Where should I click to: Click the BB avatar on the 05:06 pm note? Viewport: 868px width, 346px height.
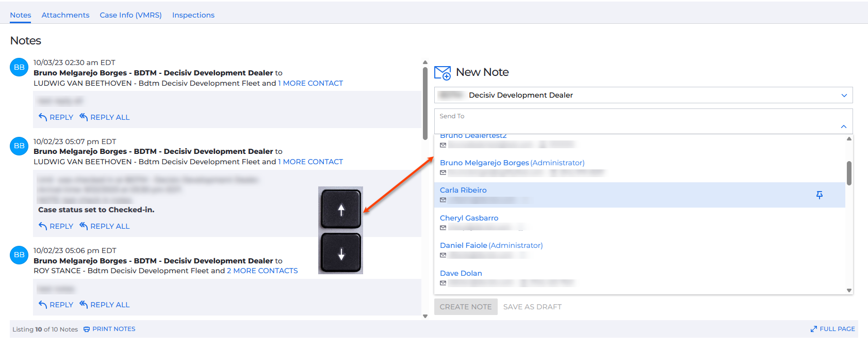point(19,255)
